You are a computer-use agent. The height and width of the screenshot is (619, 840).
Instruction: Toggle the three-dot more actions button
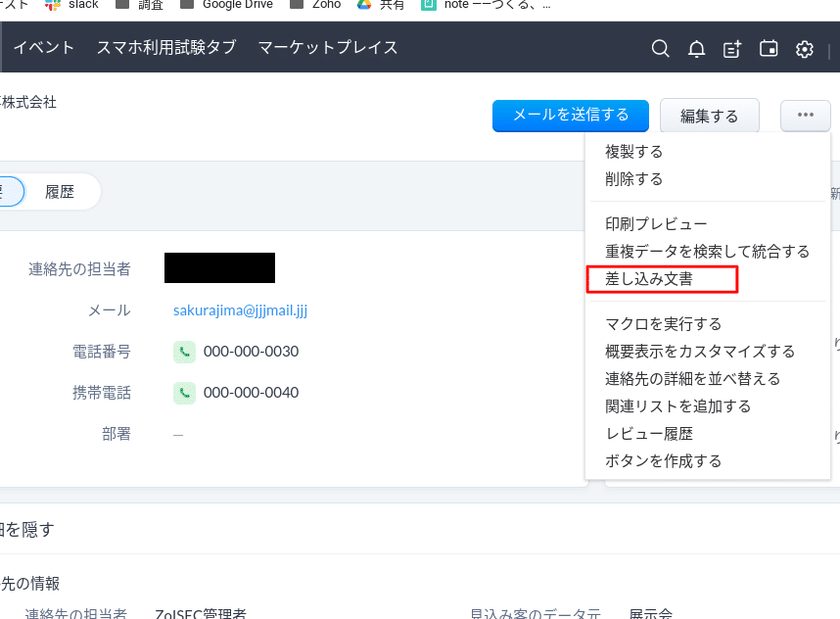[805, 116]
